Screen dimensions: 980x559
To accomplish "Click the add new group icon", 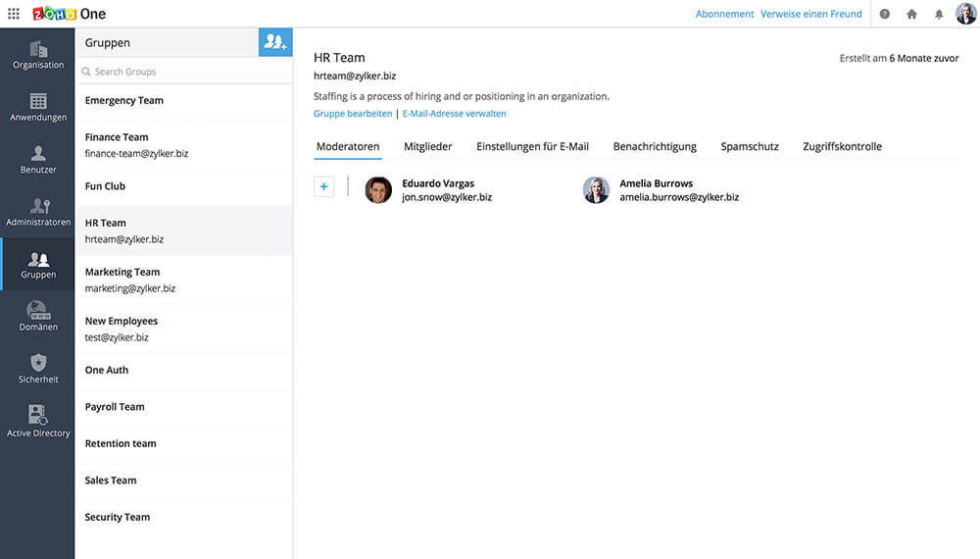I will pyautogui.click(x=275, y=42).
